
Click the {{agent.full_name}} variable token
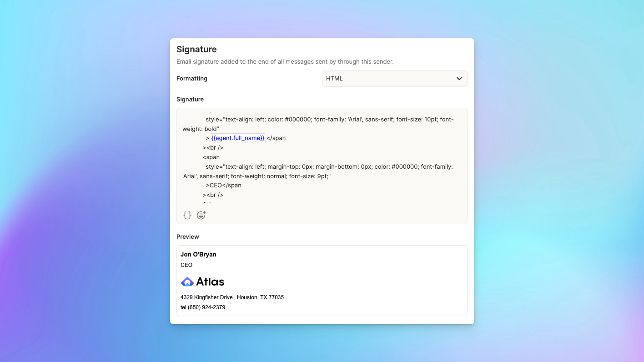[x=238, y=138]
